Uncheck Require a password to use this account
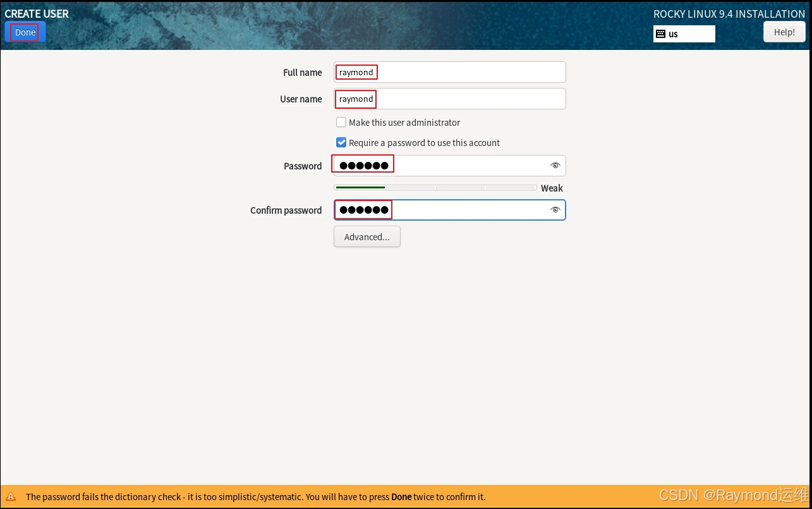Viewport: 812px width, 509px height. 341,142
